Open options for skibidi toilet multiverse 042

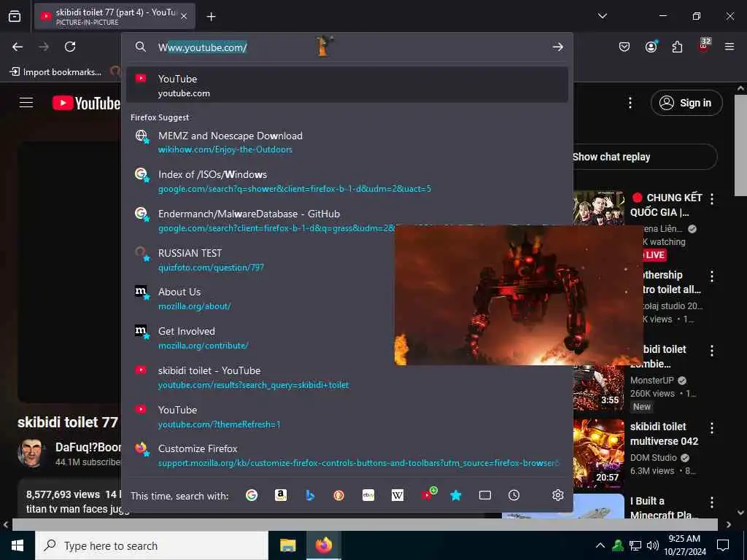click(712, 427)
